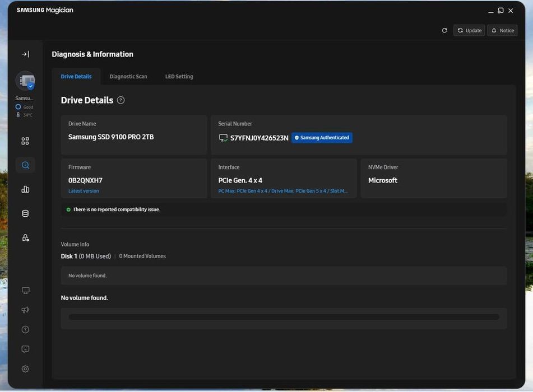Switch to the Diagnostic Scan tab
Viewport: 533px width, 392px height.
[x=128, y=76]
